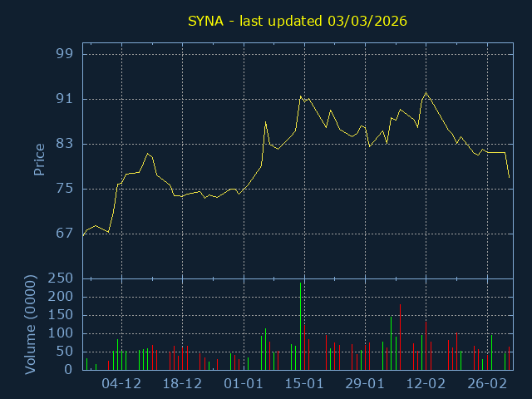Select the 99 price tick label
Viewport: 532px width, 399px height.
tap(63, 54)
